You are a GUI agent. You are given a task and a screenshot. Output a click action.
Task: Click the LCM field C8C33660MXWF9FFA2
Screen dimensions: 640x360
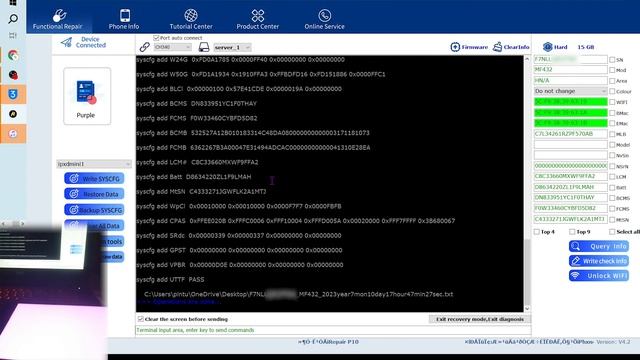coord(570,176)
